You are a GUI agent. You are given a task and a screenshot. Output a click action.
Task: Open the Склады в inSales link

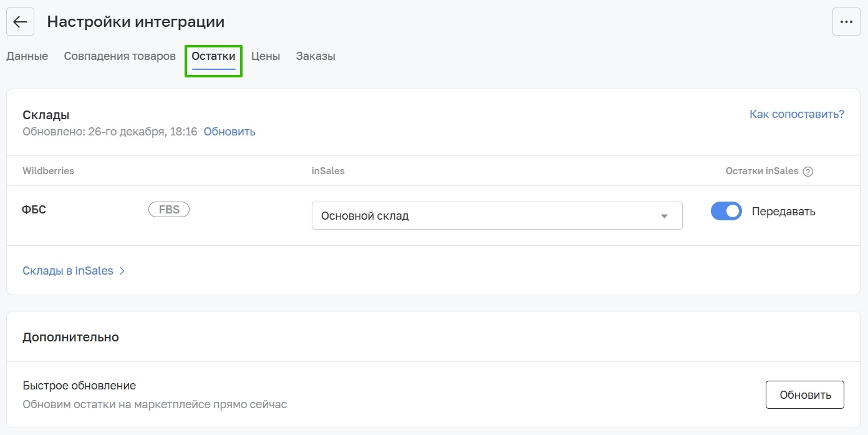68,271
